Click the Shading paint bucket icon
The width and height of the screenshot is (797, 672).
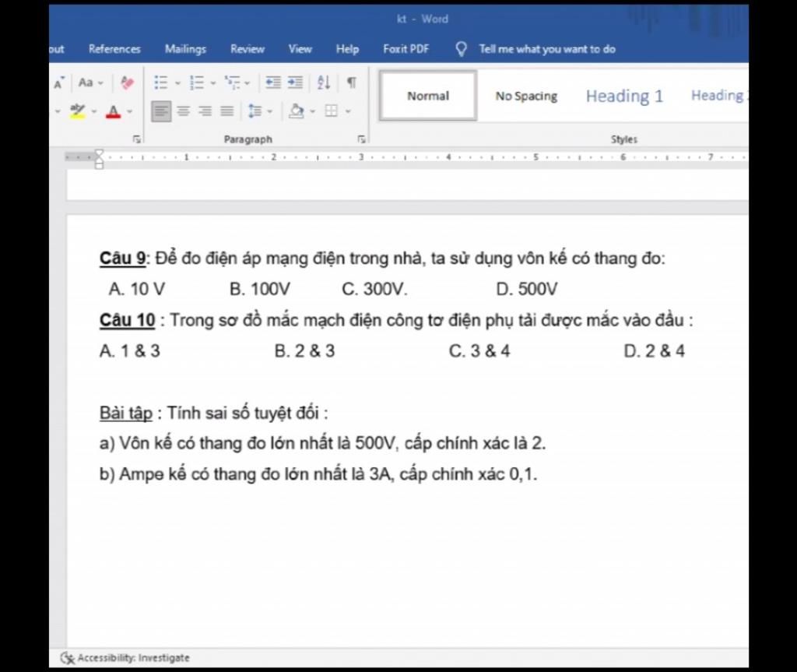pos(297,111)
